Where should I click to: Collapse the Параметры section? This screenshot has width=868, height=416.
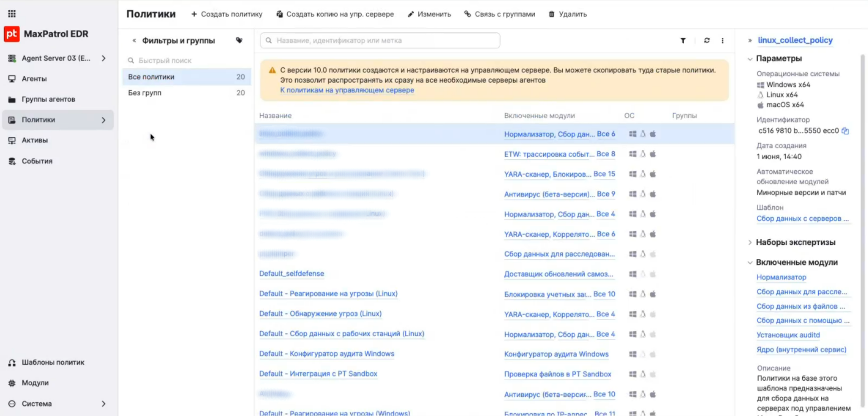pos(750,59)
